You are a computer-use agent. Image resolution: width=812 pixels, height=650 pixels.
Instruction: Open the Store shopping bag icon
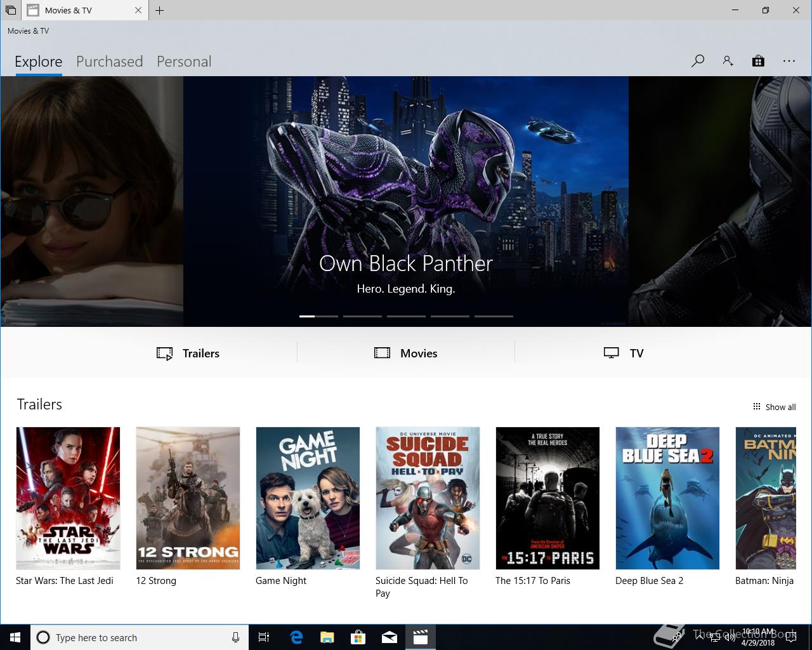(758, 61)
